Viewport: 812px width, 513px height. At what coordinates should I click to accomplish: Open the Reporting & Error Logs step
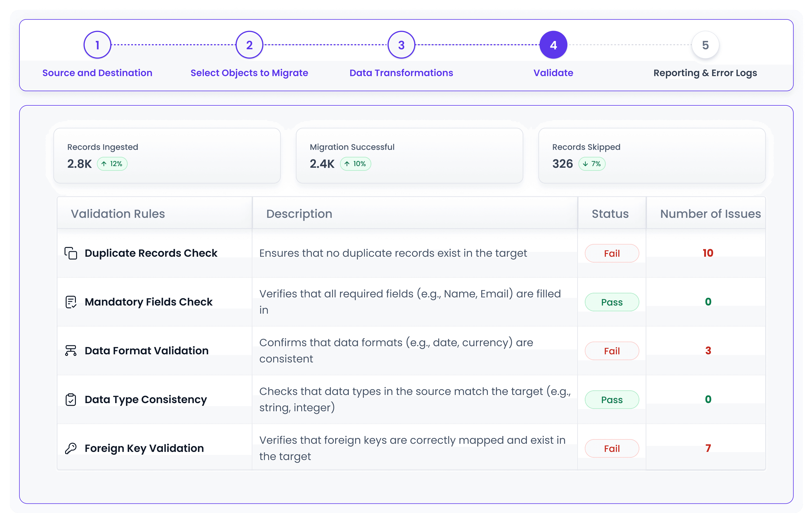click(x=705, y=73)
